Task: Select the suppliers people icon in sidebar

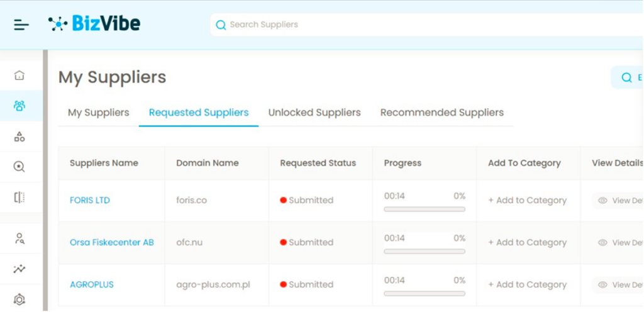Action: [x=19, y=106]
